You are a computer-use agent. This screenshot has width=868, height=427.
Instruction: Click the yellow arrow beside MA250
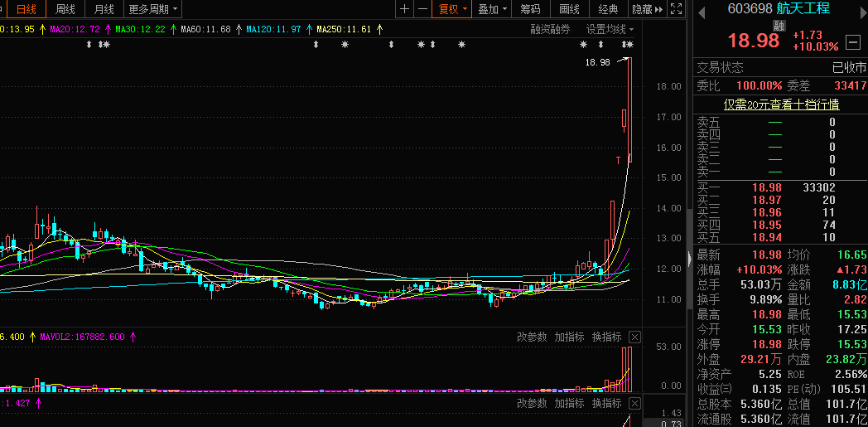(x=380, y=29)
